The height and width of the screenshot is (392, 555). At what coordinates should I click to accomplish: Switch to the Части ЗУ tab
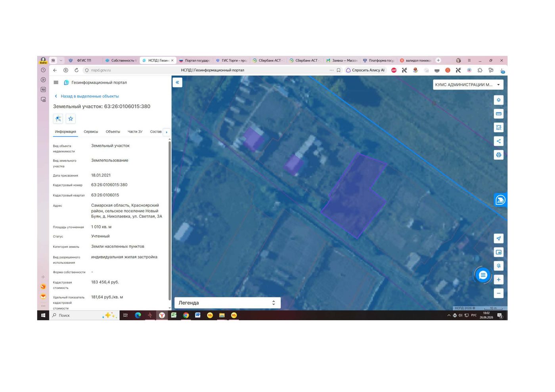tap(135, 132)
